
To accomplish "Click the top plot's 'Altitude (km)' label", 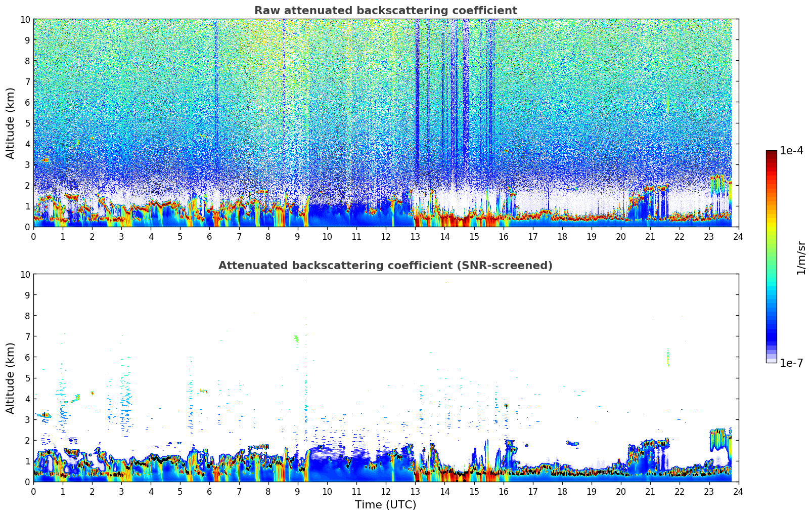I will [x=11, y=123].
